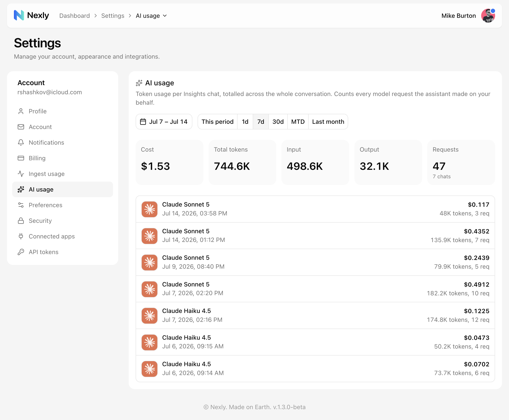Click the Cost $1.53 card
Viewport: 509px width, 420px height.
click(x=169, y=162)
